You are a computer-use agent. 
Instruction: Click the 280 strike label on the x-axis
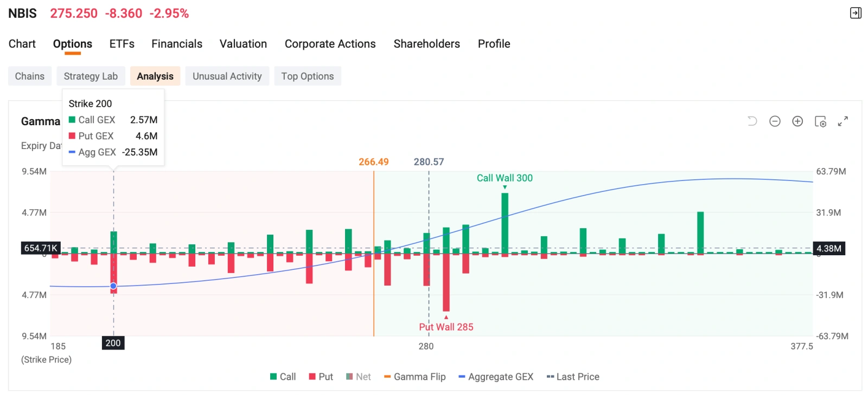pyautogui.click(x=426, y=346)
